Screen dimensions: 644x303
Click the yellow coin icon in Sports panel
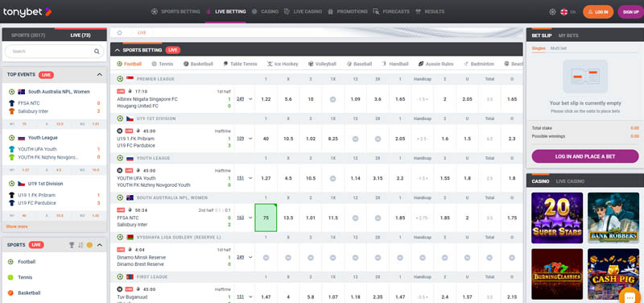[89, 245]
